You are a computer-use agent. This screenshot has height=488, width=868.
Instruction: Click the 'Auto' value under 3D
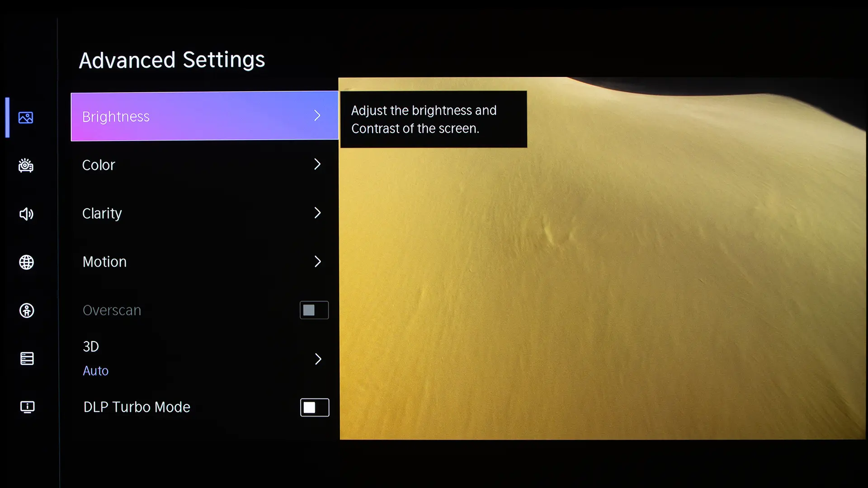95,371
